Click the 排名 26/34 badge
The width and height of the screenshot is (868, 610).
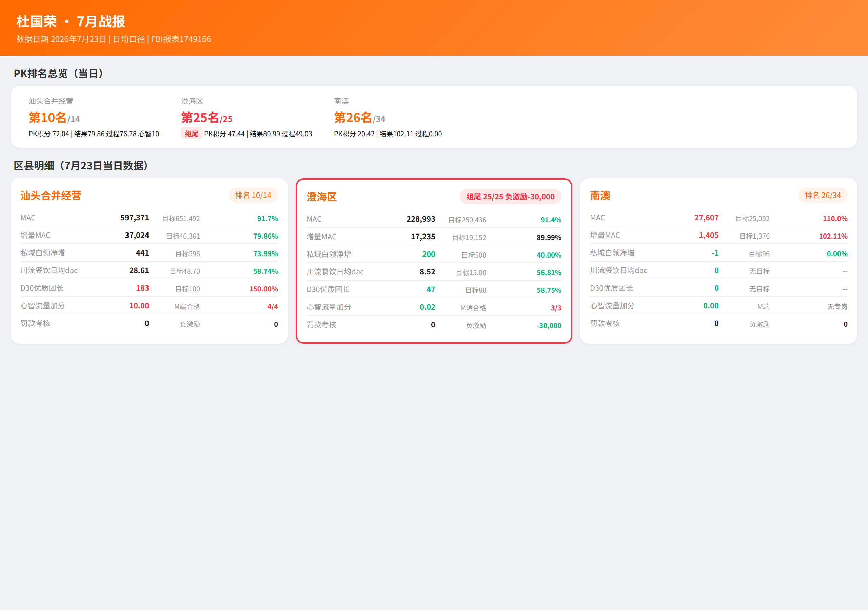coord(823,195)
